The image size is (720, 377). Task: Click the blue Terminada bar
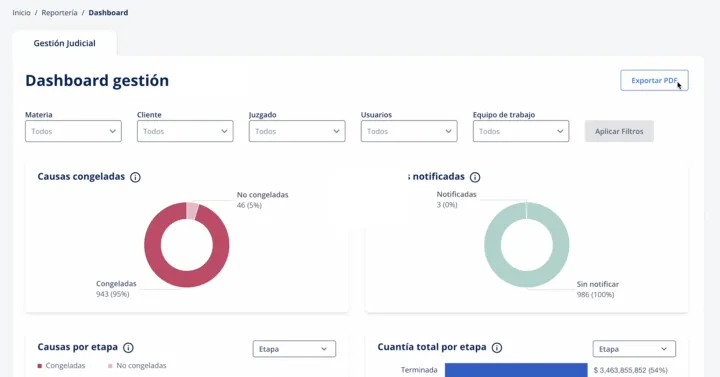coord(516,370)
